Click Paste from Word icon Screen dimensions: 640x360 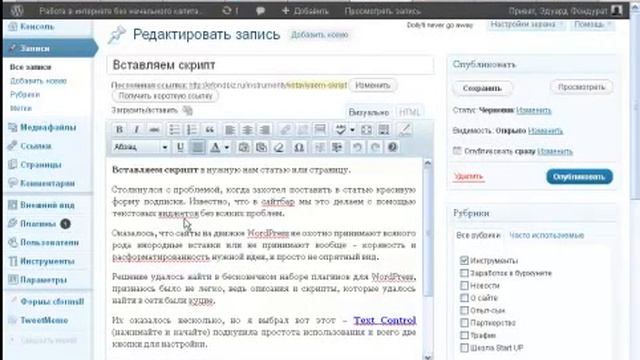(261, 147)
